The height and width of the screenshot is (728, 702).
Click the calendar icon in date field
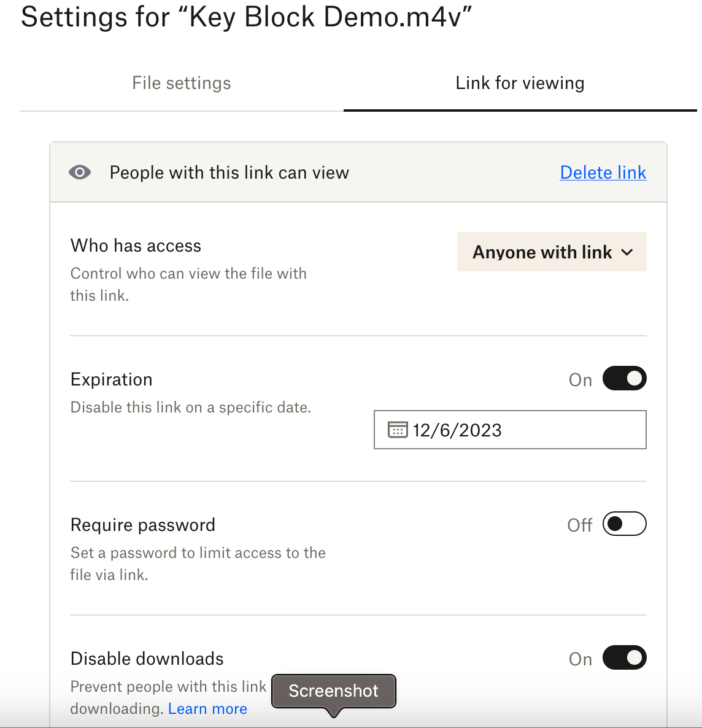tap(398, 430)
